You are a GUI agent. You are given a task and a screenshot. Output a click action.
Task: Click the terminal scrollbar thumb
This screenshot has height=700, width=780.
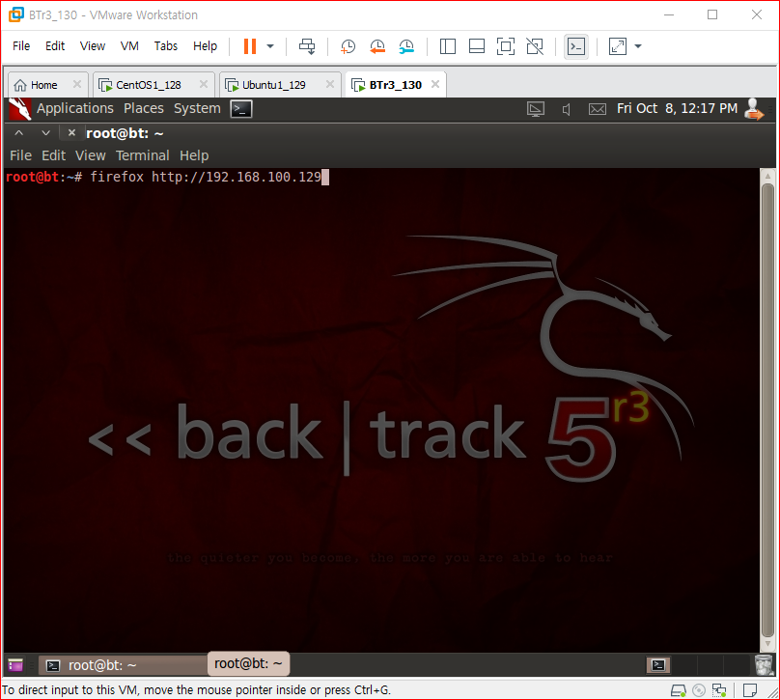tap(767, 410)
